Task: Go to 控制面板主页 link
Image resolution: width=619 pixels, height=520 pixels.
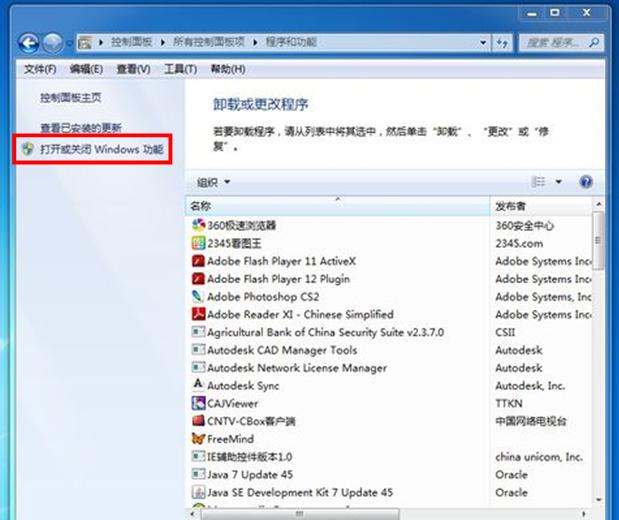Action: [x=70, y=98]
